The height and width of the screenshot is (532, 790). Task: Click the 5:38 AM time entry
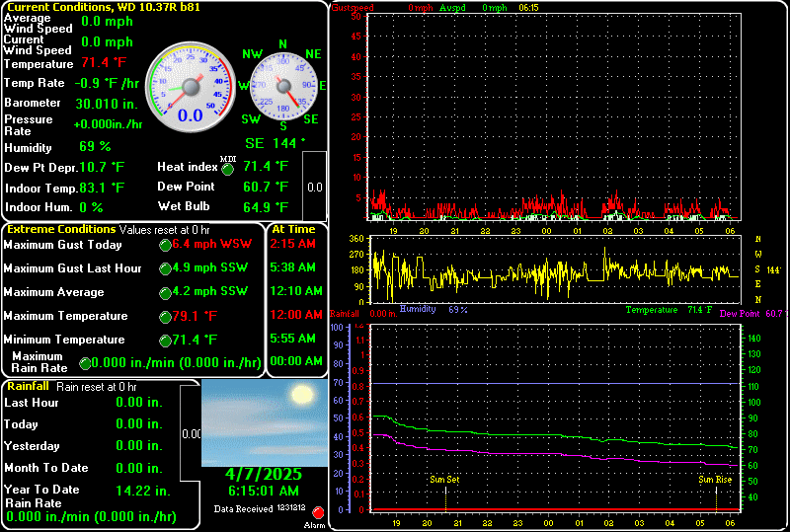pyautogui.click(x=292, y=267)
